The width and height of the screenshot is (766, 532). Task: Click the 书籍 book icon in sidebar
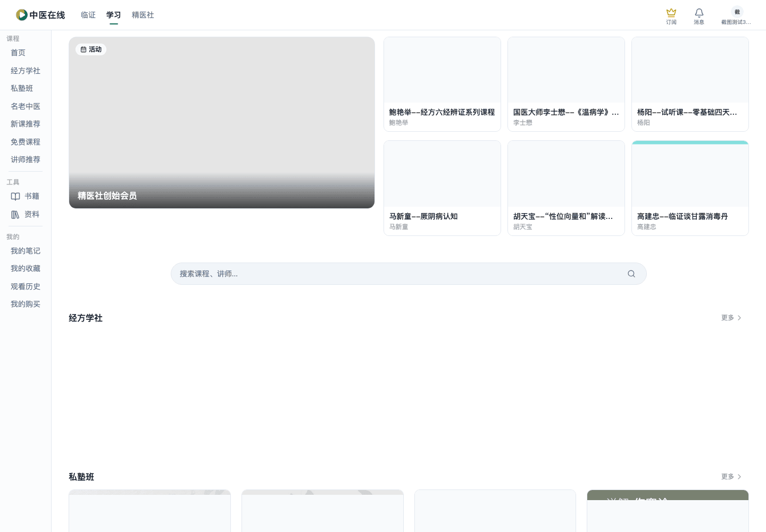click(15, 196)
